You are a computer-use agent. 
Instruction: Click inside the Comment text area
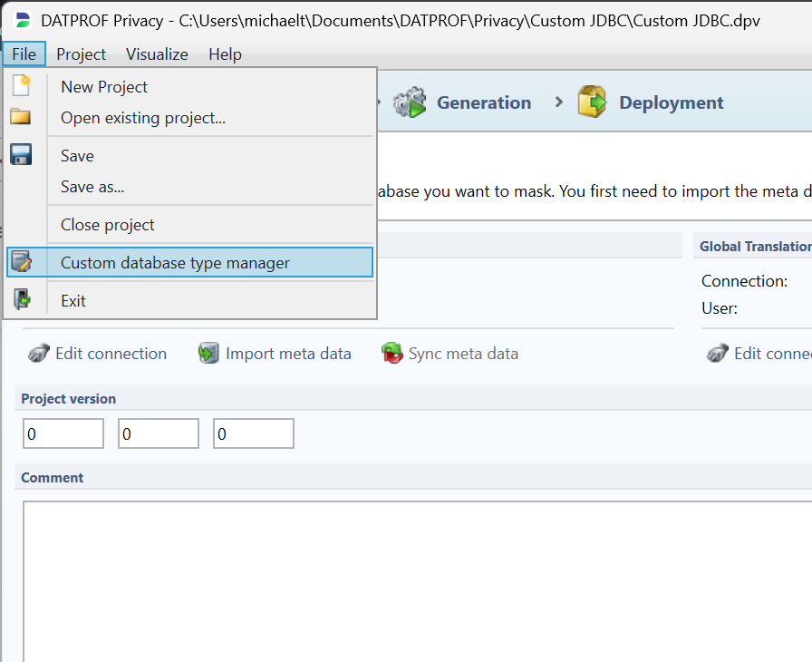coord(418,581)
